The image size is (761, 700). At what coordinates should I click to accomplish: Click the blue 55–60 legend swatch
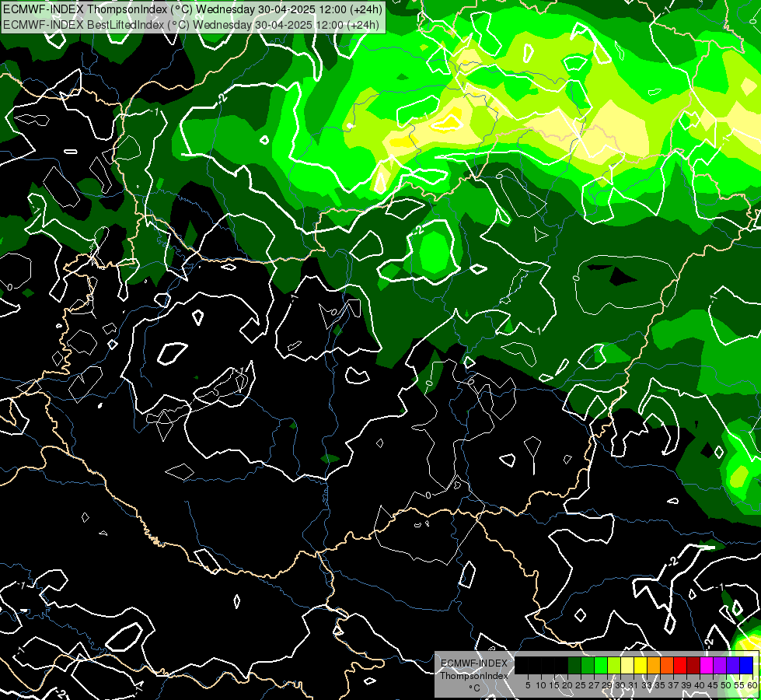pos(746,665)
